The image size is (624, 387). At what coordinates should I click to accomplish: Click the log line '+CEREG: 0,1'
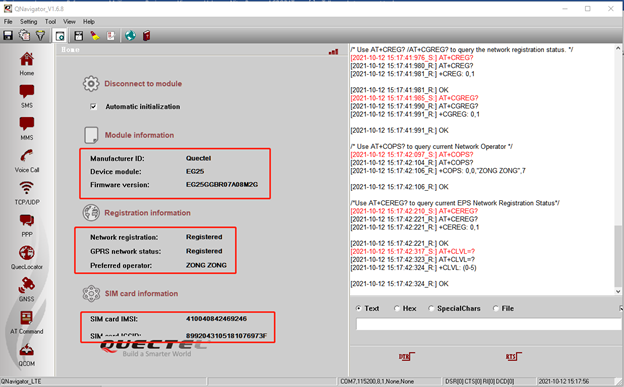coord(415,227)
